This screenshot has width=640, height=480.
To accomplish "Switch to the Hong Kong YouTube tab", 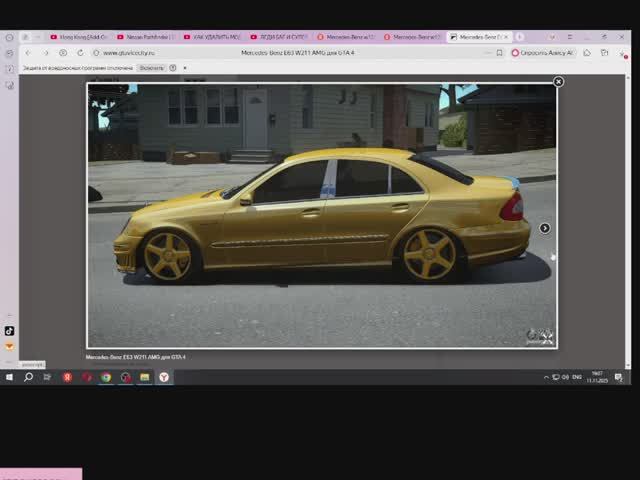I will coord(79,37).
